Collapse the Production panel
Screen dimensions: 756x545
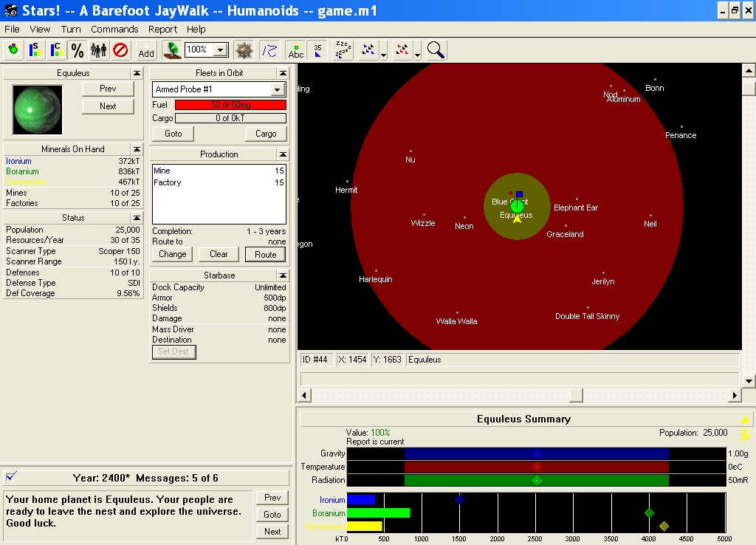[x=282, y=154]
